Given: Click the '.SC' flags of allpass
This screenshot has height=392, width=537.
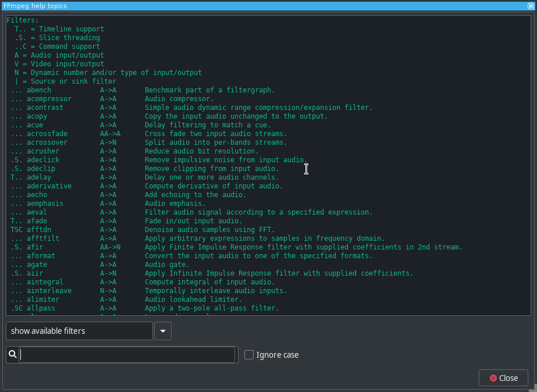Looking at the screenshot, I should click(x=16, y=308).
